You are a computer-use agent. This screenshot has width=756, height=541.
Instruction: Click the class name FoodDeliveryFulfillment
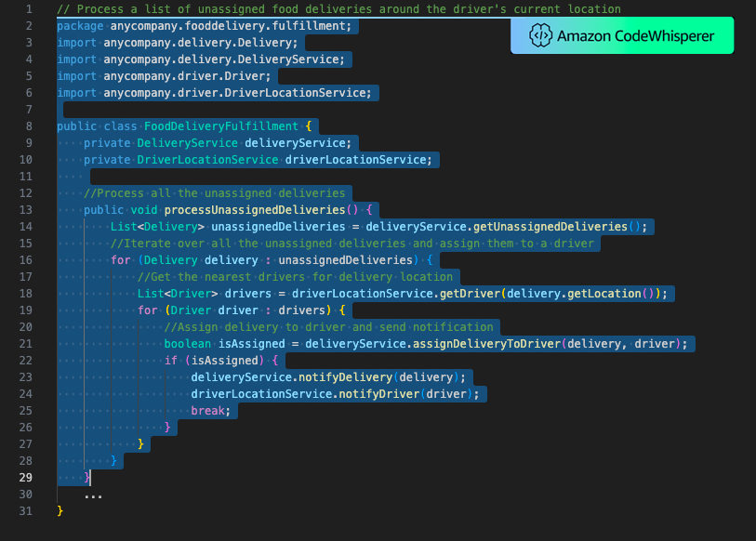point(221,126)
